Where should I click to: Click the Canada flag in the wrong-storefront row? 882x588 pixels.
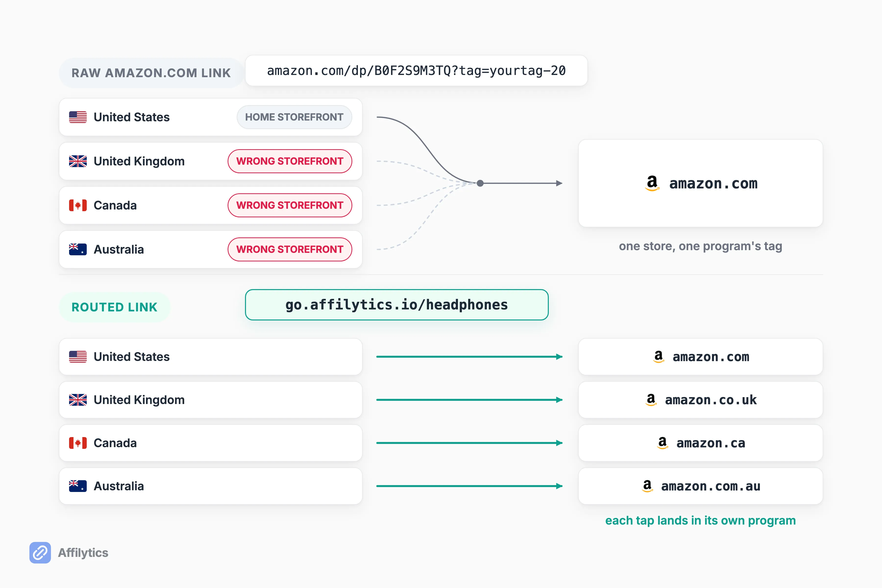click(78, 206)
